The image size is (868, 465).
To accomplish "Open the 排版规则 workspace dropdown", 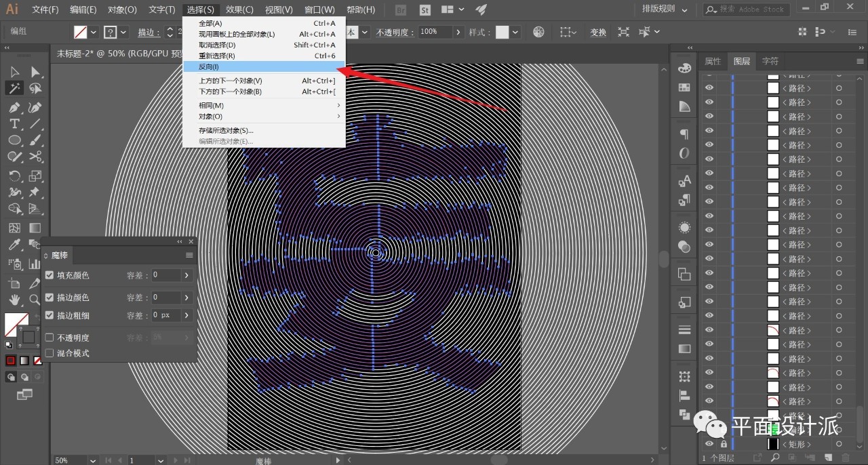I will click(x=665, y=9).
